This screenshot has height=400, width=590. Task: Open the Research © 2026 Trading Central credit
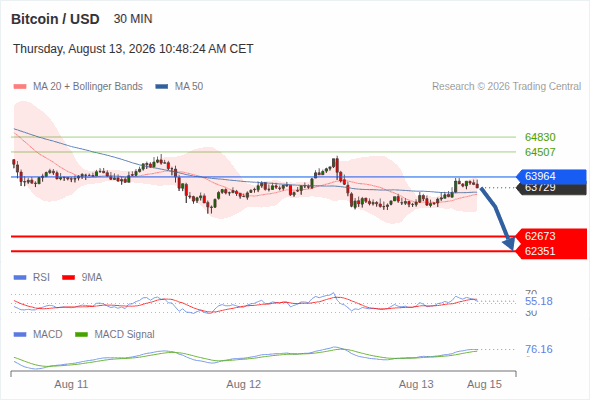[506, 87]
